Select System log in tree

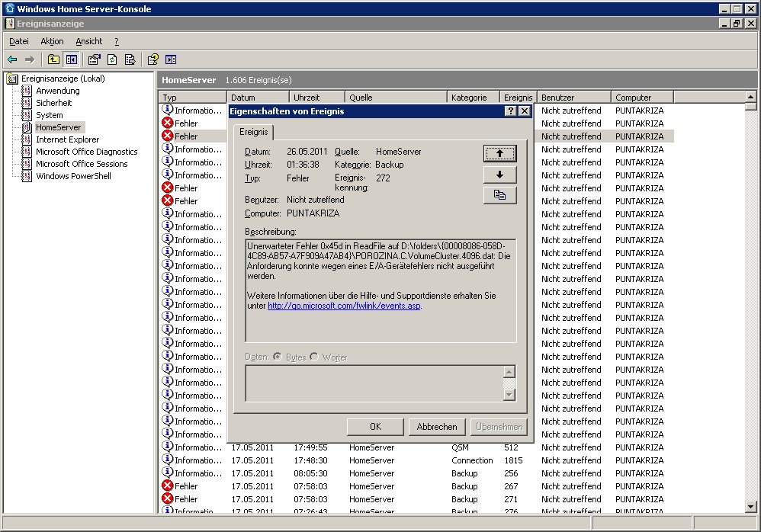point(50,115)
